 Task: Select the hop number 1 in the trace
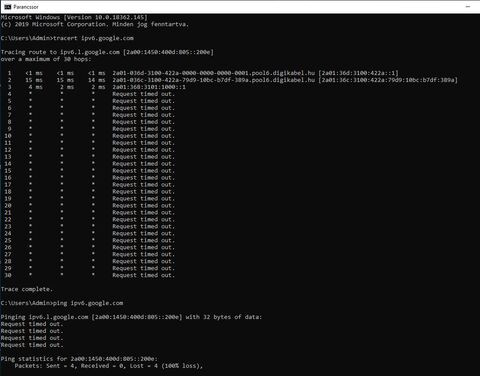point(10,73)
